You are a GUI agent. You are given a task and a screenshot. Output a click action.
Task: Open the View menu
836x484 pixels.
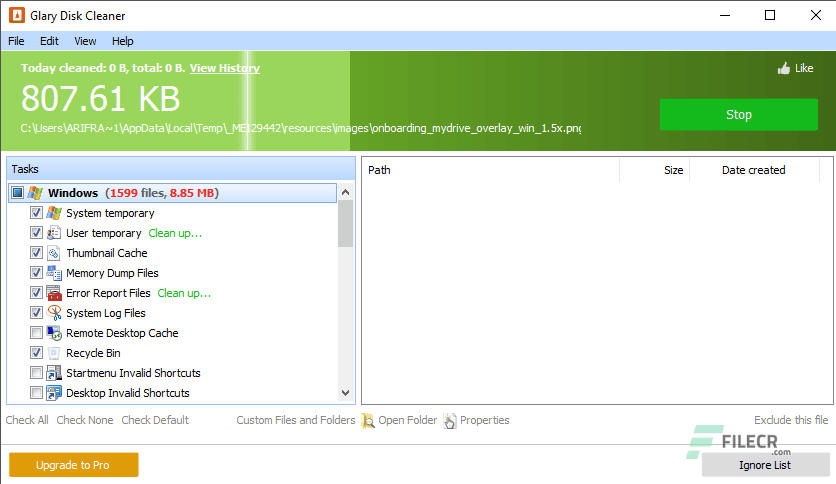pyautogui.click(x=85, y=41)
